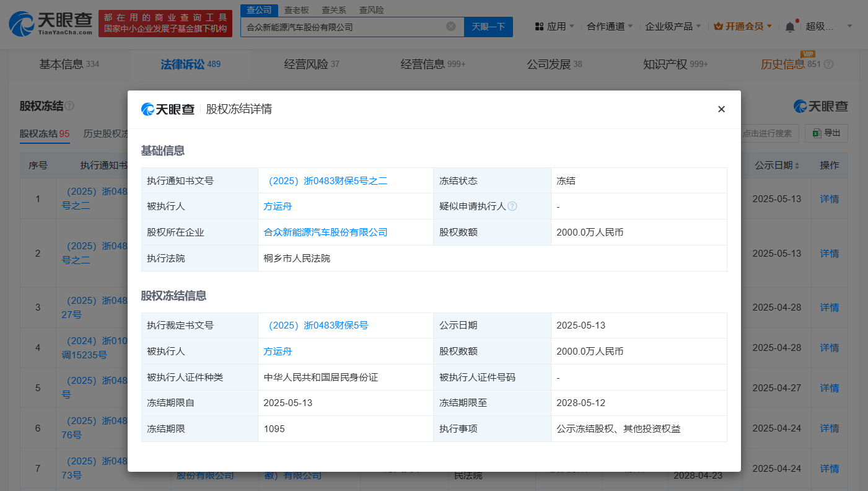Click the 股权冻结 section info icon

[69, 106]
